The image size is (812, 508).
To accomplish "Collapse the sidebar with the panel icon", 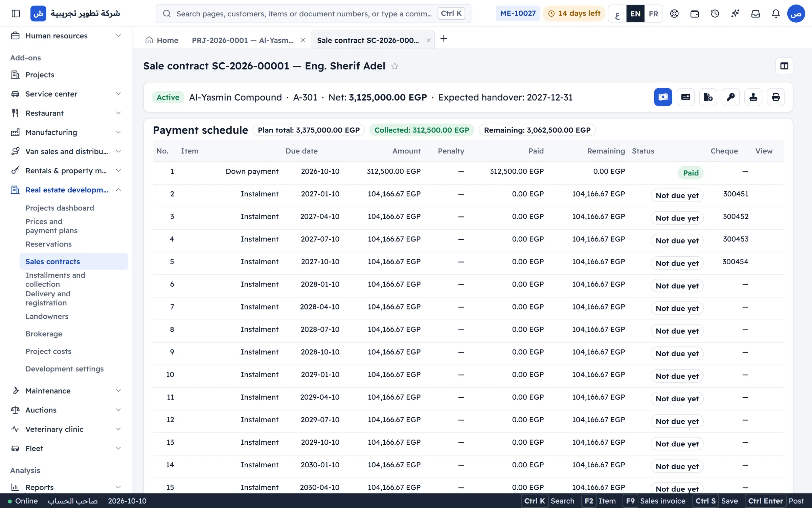I will 16,14.
